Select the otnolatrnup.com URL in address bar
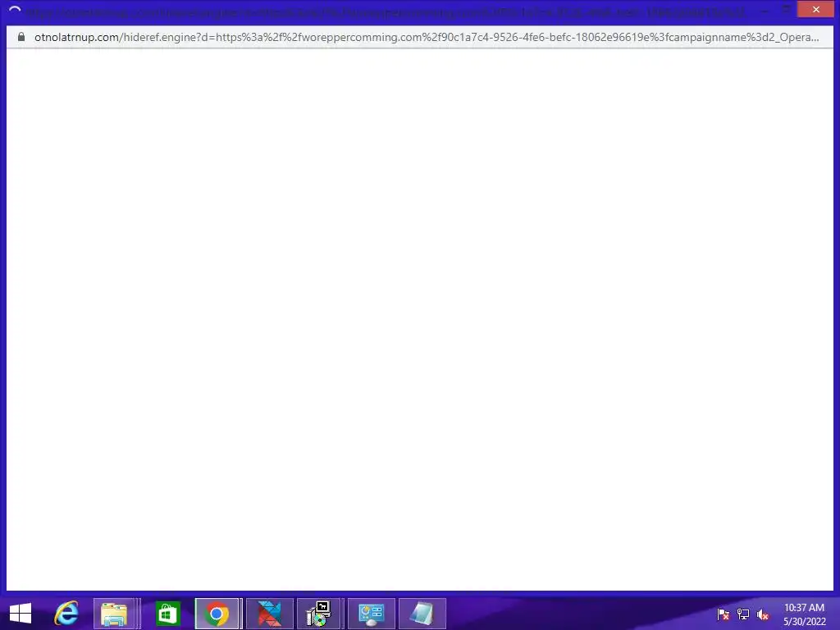 coord(427,37)
